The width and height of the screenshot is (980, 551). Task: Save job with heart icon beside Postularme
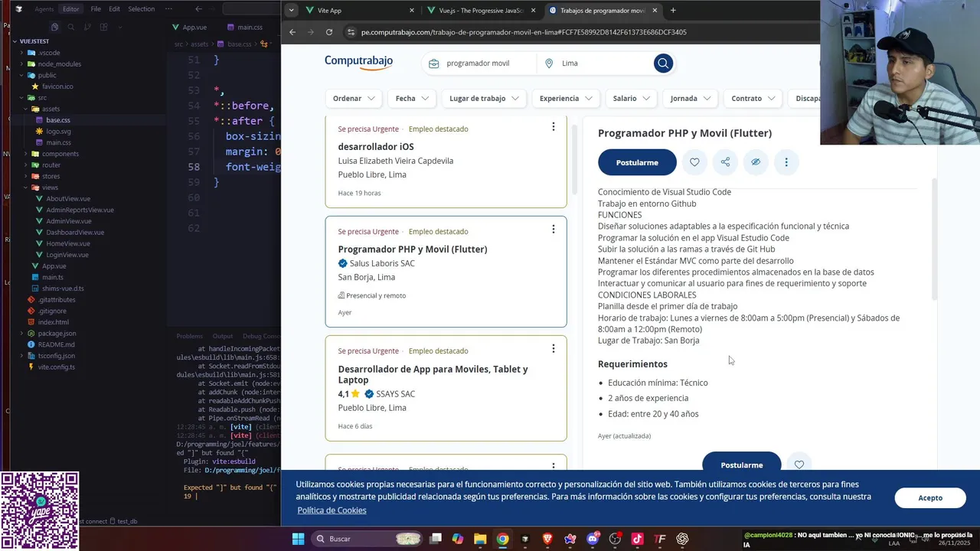(694, 162)
